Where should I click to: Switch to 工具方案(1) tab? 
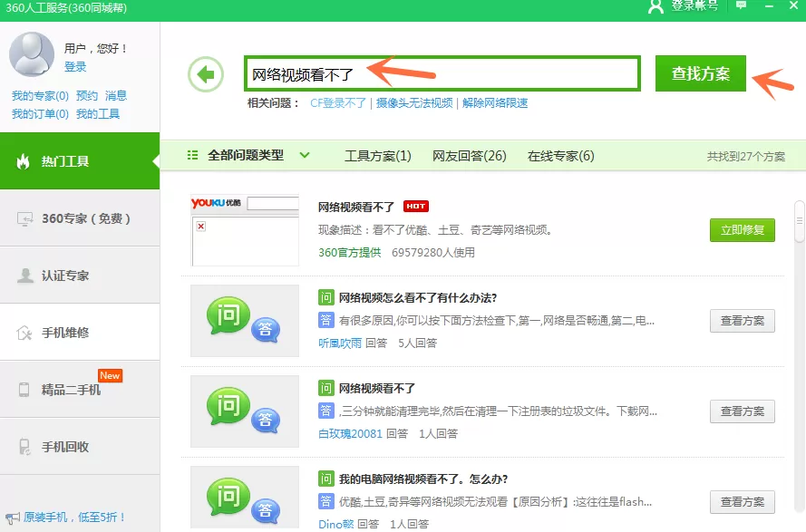pyautogui.click(x=378, y=156)
